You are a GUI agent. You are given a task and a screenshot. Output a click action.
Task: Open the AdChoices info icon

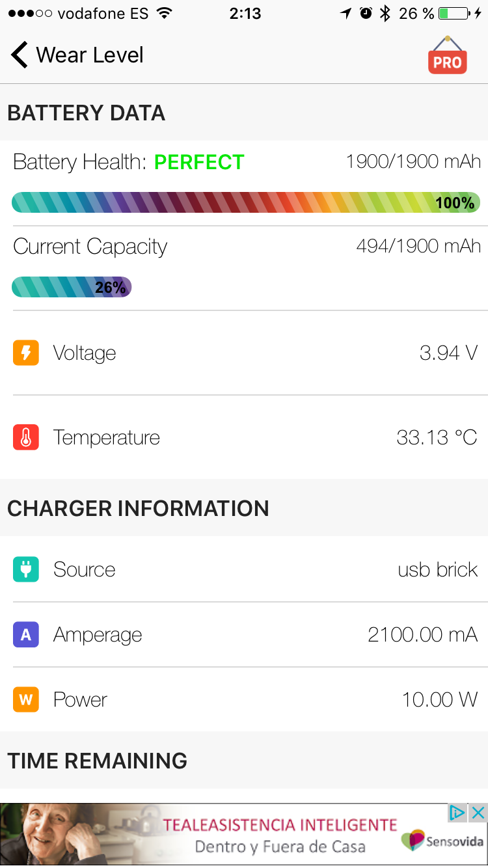coord(458,812)
